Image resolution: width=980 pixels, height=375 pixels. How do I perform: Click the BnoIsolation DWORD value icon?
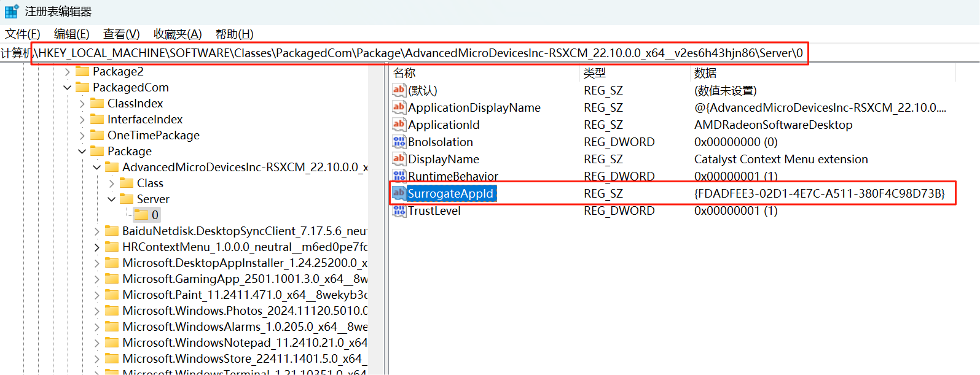coord(399,142)
